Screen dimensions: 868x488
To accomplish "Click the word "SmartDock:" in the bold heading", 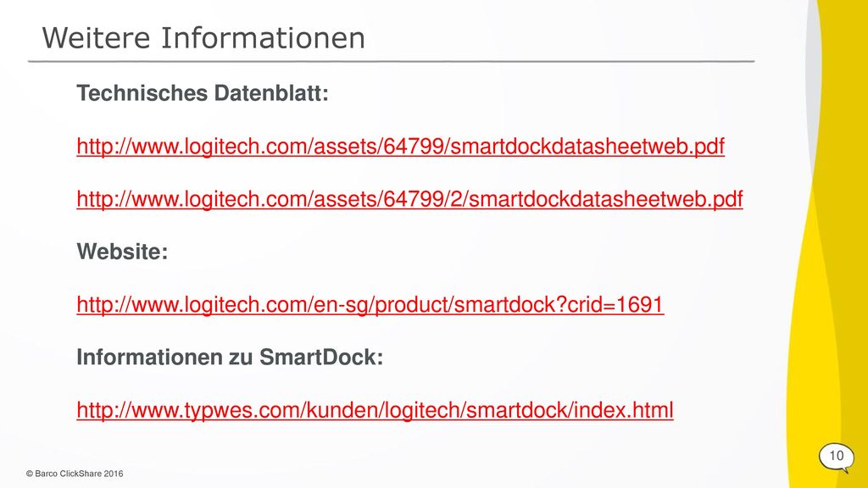I will click(321, 358).
